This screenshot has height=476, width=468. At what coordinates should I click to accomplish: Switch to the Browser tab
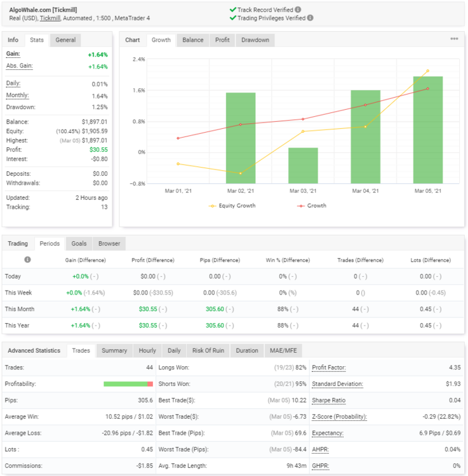click(109, 244)
